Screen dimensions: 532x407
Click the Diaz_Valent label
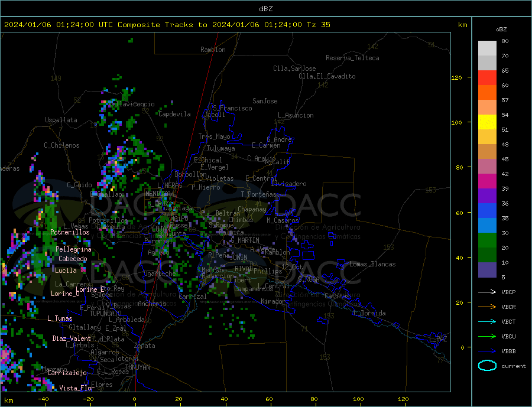(x=72, y=338)
